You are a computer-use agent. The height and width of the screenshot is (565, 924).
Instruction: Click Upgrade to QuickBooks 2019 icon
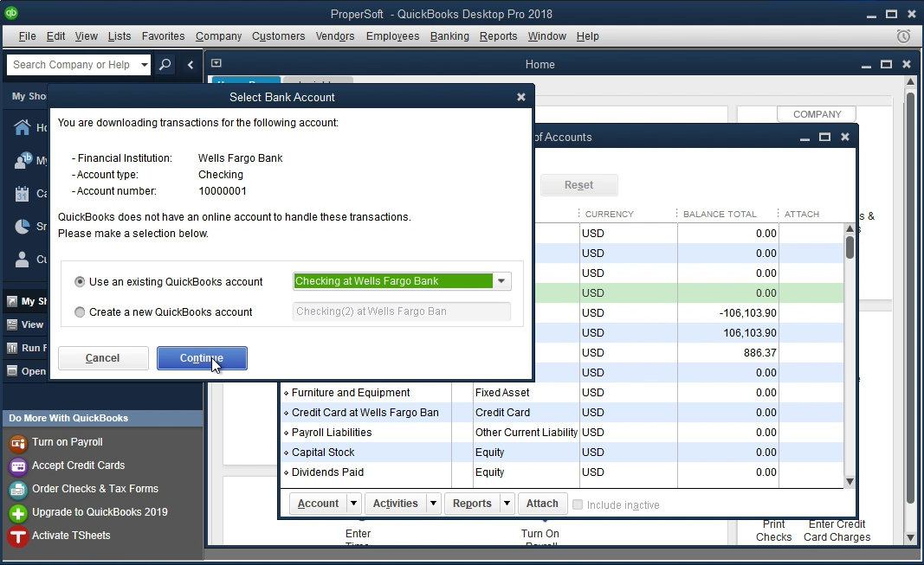click(x=18, y=513)
